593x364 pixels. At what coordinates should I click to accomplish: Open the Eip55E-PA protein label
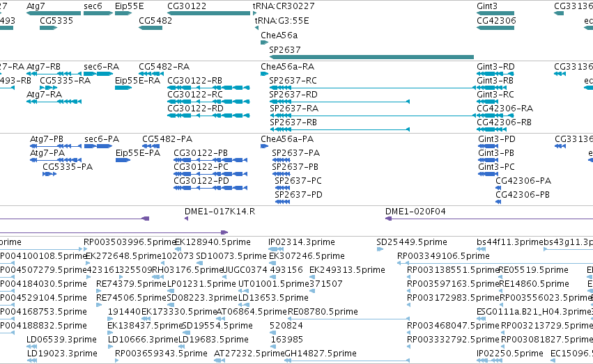[138, 153]
